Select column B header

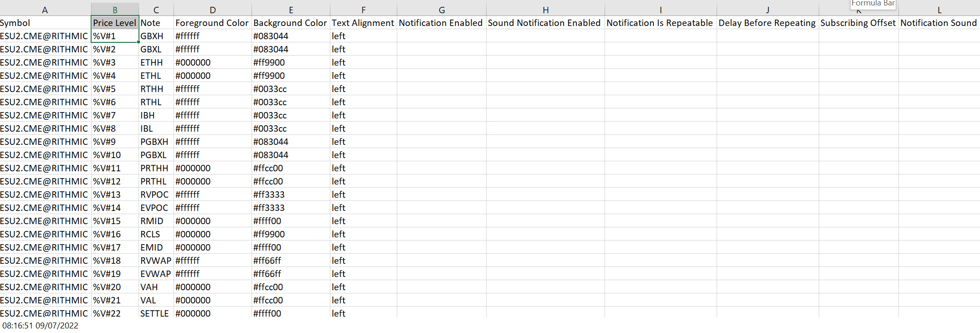click(115, 10)
